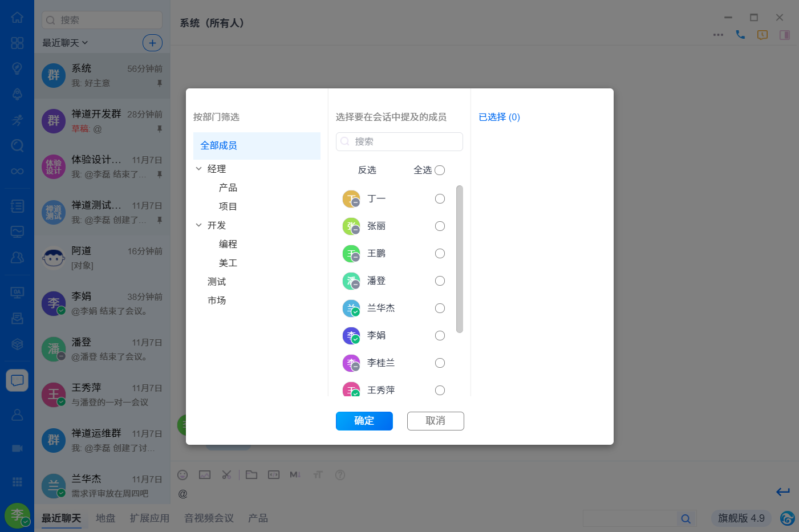The width and height of the screenshot is (799, 532).
Task: Click the member search field in dialog
Action: pyautogui.click(x=399, y=141)
